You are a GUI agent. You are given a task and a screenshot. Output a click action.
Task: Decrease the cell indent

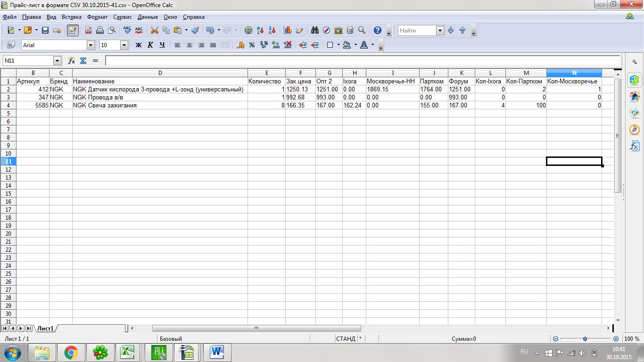(x=303, y=45)
